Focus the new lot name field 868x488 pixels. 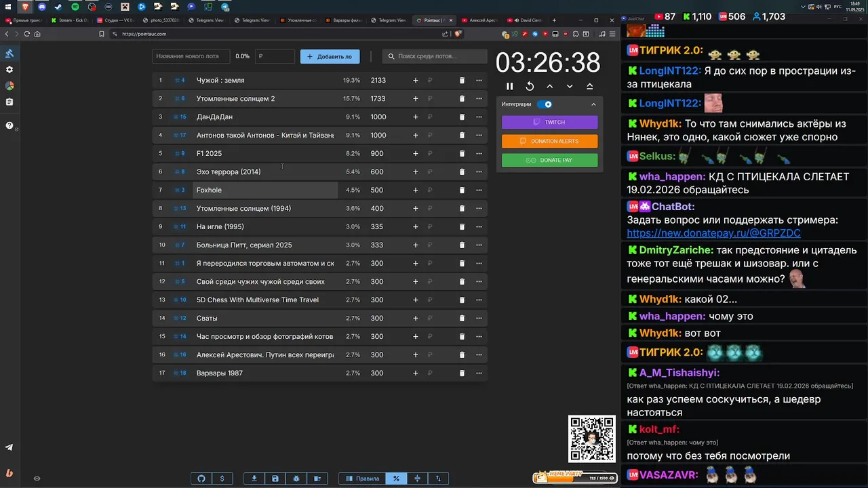point(191,56)
